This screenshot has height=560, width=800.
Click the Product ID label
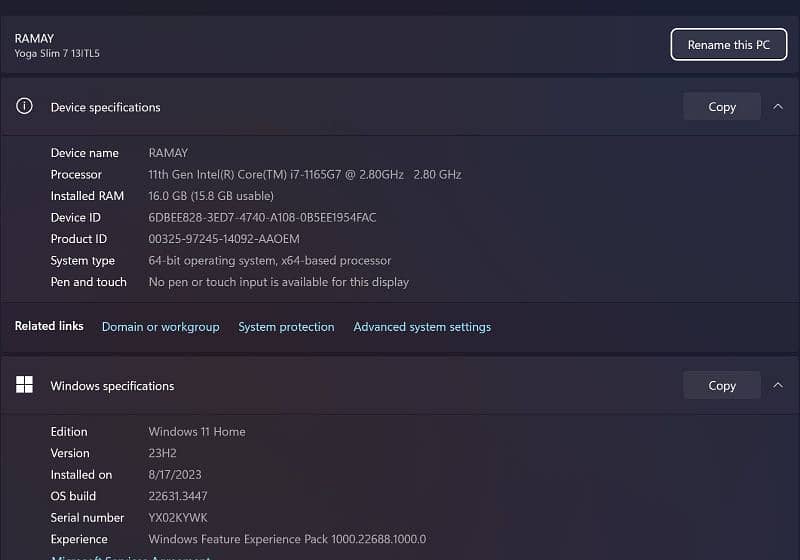(79, 239)
